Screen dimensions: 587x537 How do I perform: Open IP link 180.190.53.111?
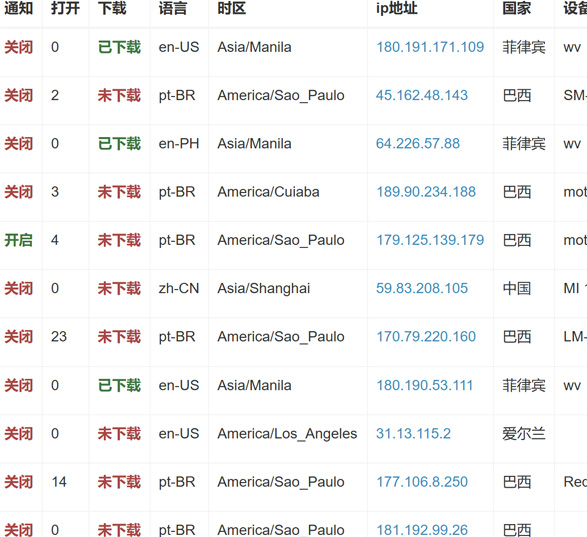click(x=425, y=386)
